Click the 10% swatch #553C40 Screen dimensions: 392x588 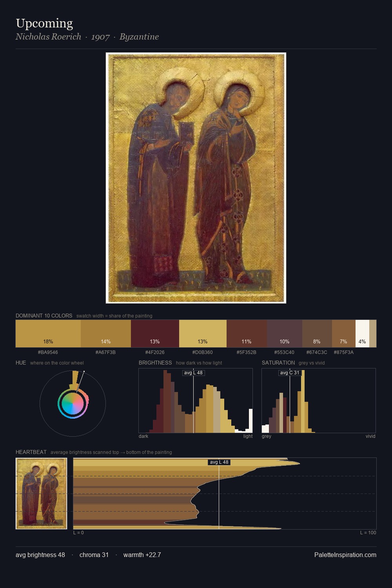coord(285,334)
